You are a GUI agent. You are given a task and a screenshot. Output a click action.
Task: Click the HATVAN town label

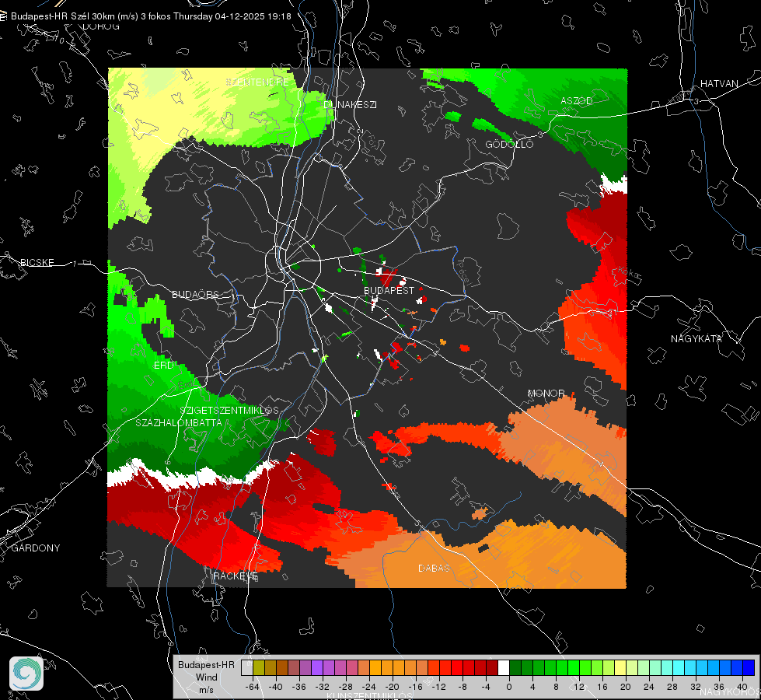click(x=719, y=83)
